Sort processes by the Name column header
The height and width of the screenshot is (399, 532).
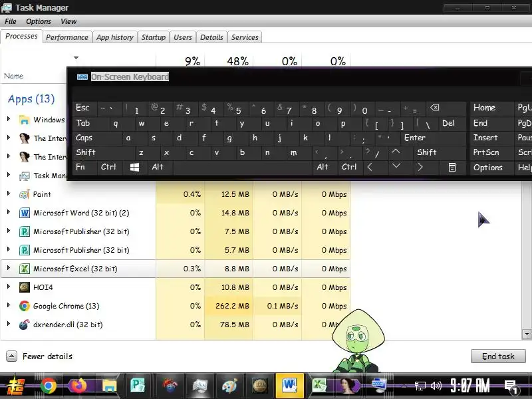pos(13,76)
